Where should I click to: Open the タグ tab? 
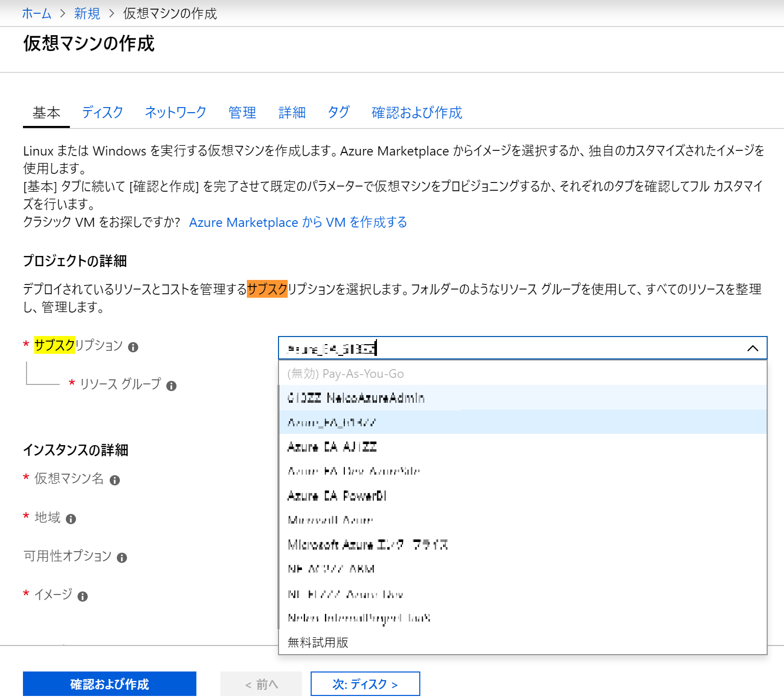tap(339, 112)
